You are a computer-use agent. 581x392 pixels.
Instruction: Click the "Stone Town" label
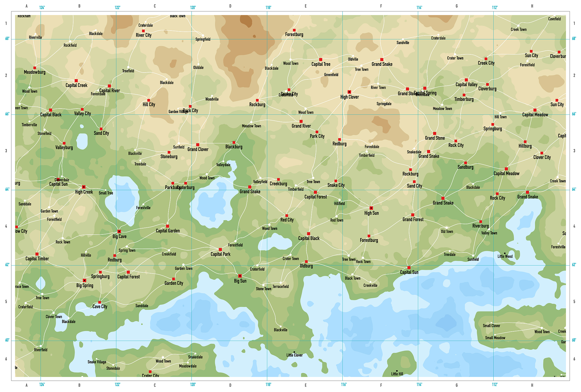coord(264,289)
